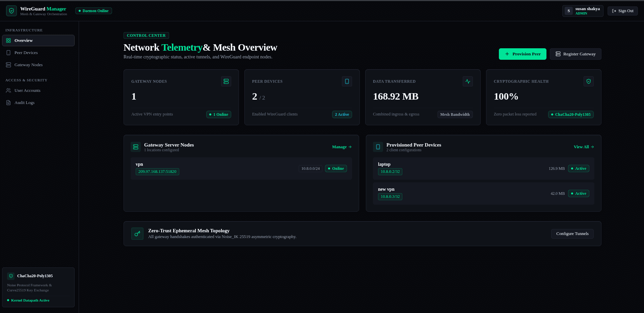
Task: Click the Cryptographic Health shield icon
Action: [589, 81]
